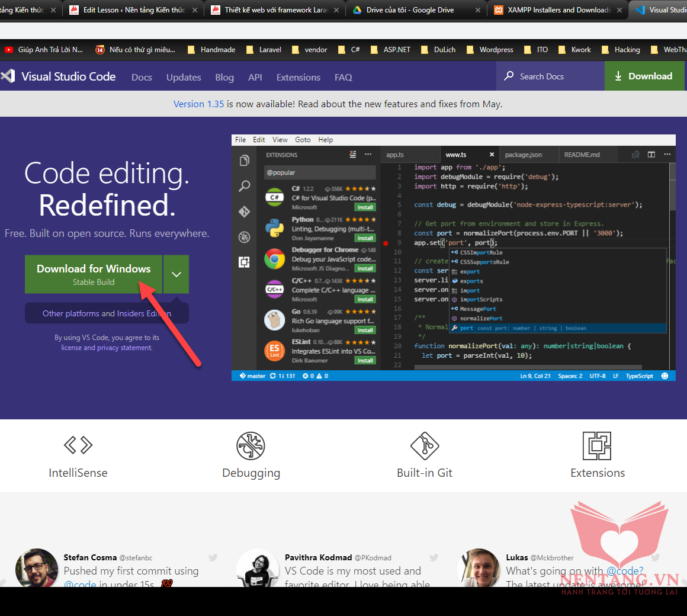The image size is (687, 616).
Task: Click the Visual Studio Code logo icon
Action: pos(8,76)
